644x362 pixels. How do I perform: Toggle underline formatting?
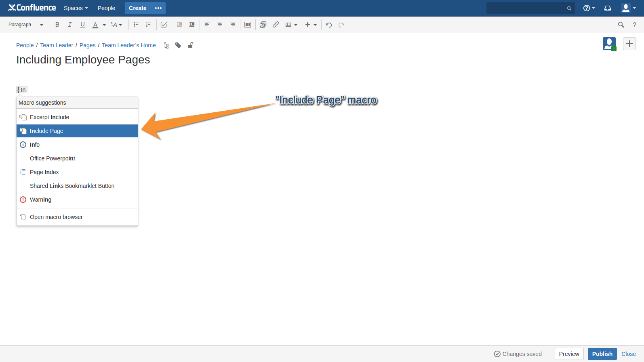pyautogui.click(x=82, y=25)
